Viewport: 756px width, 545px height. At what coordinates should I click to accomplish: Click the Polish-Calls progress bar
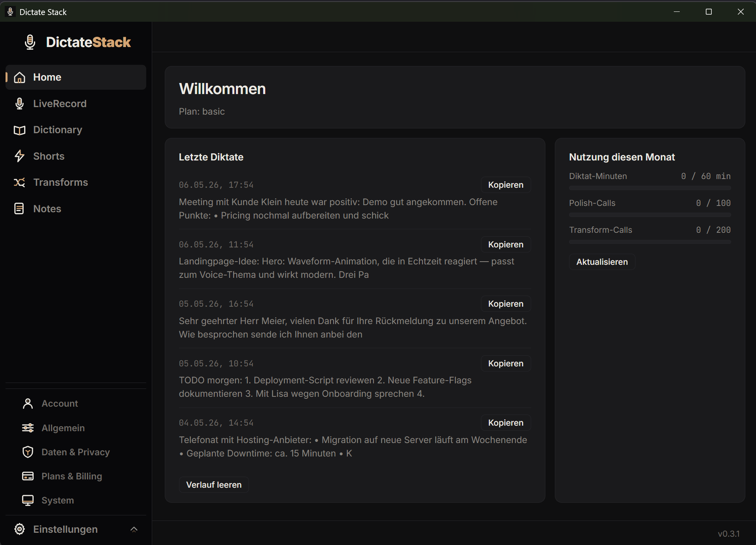650,215
